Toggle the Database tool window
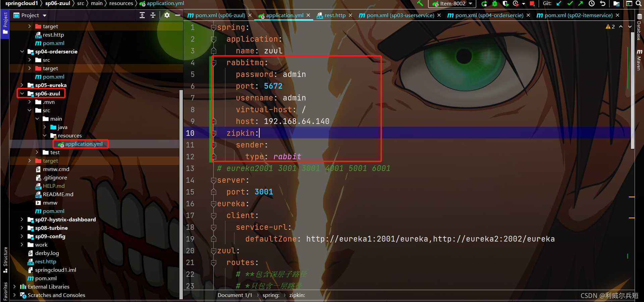The image size is (644, 302). click(x=639, y=27)
